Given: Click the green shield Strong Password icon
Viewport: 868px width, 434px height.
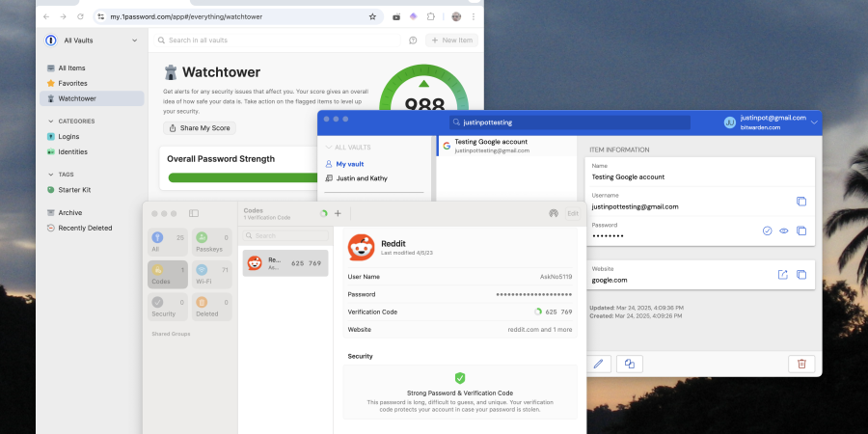Looking at the screenshot, I should [460, 378].
